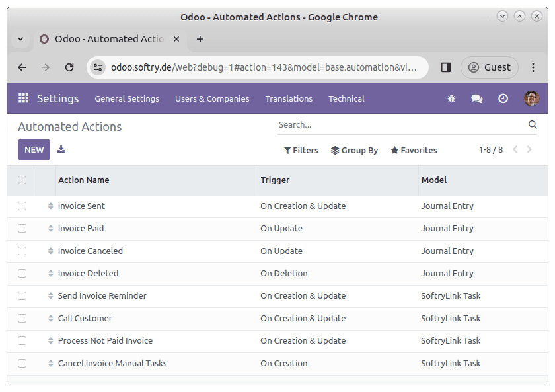Select the Process Not Paid Invoice checkbox
Viewport: 555px width, 392px height.
(x=22, y=340)
